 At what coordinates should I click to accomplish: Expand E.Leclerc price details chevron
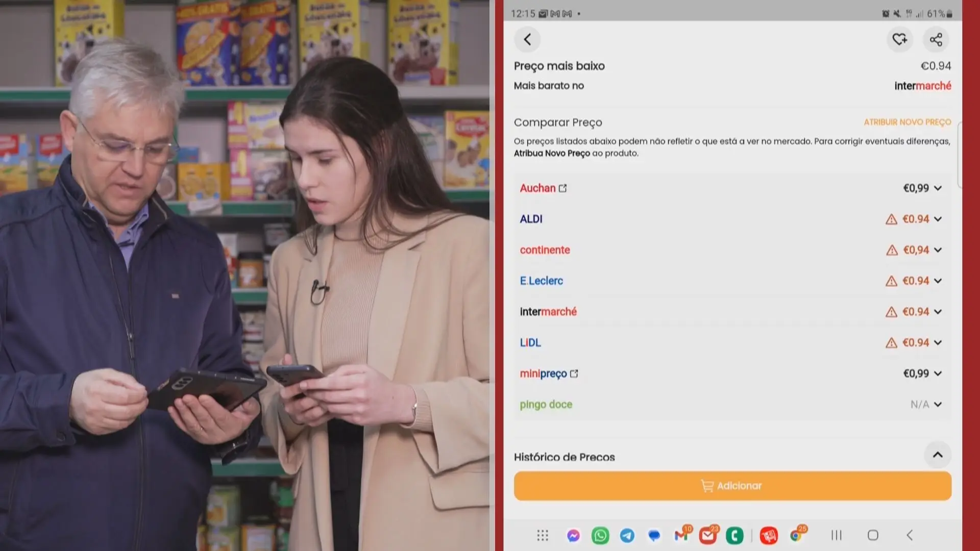[x=938, y=281]
